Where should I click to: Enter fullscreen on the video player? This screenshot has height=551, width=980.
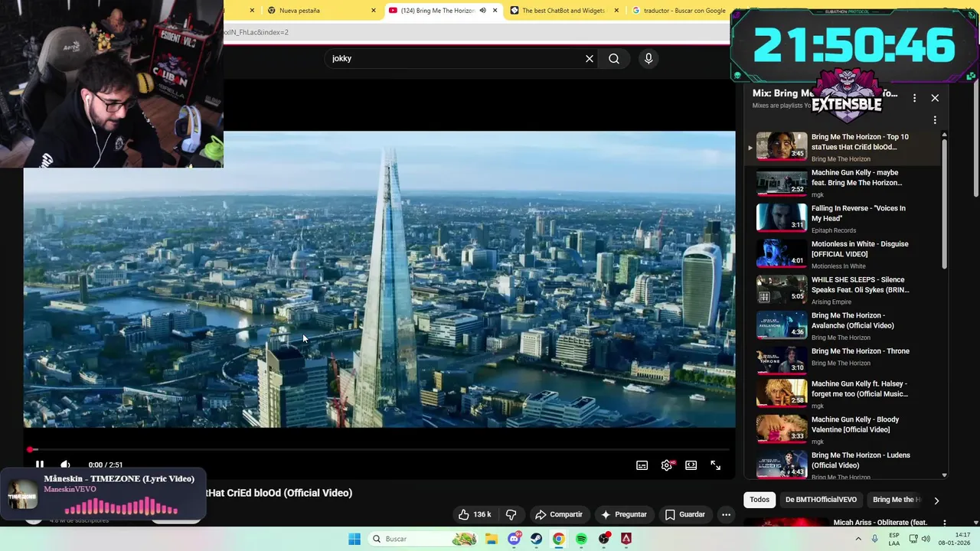coord(715,465)
